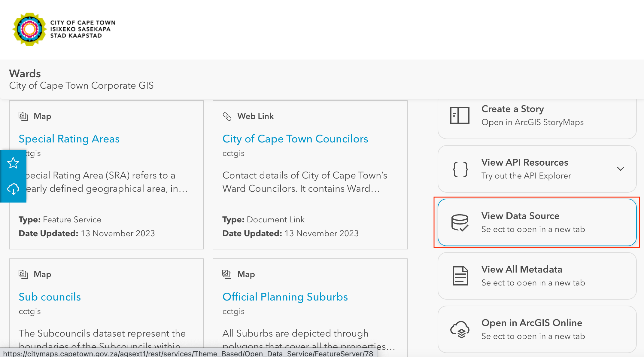Screen dimensions: 644x357
Task: Click the View All Metadata document icon
Action: click(460, 276)
